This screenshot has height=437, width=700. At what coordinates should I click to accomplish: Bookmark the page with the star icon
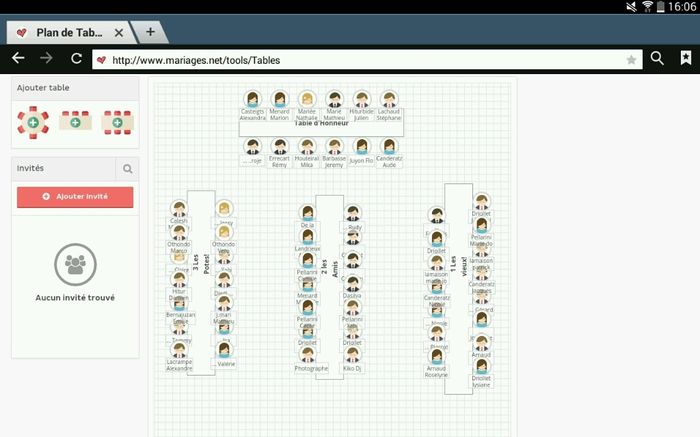631,60
